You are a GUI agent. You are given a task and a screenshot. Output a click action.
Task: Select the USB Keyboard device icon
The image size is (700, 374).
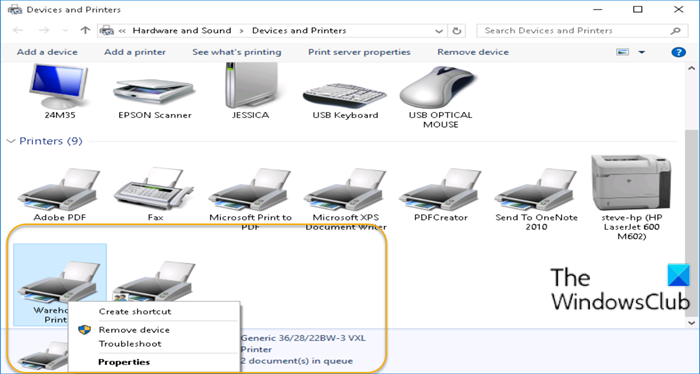[x=345, y=95]
